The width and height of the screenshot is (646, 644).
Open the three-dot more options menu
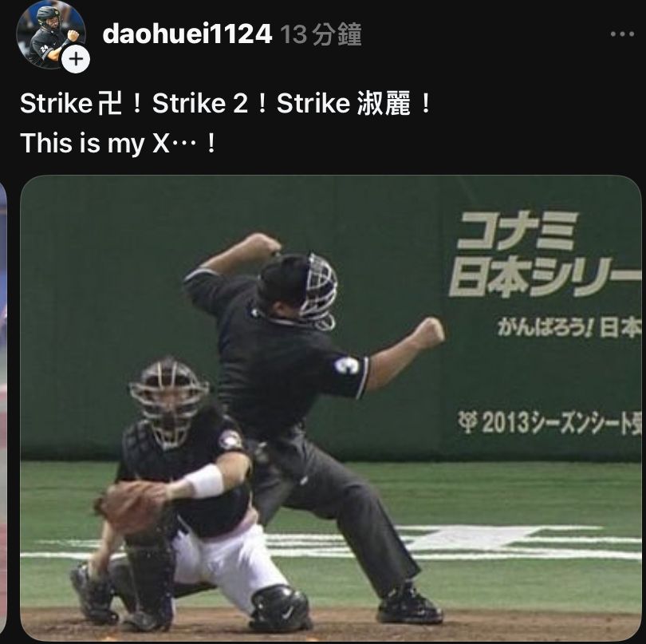(x=622, y=34)
